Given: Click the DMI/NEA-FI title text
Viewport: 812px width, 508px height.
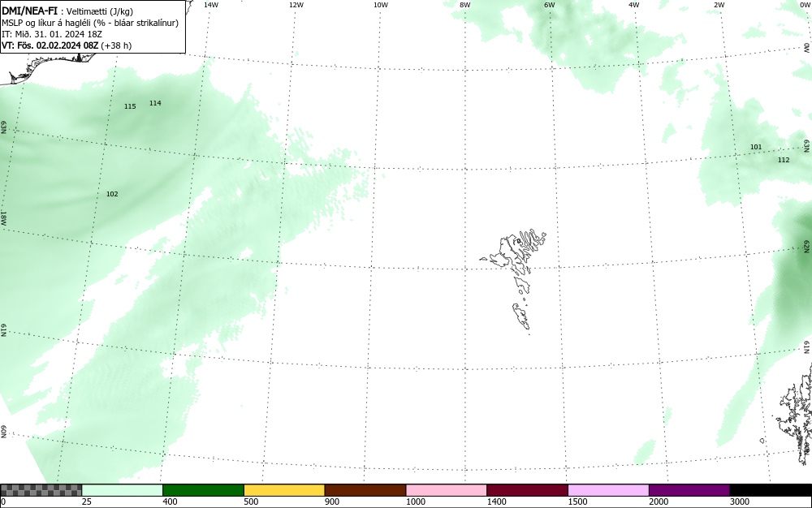Looking at the screenshot, I should coord(29,11).
